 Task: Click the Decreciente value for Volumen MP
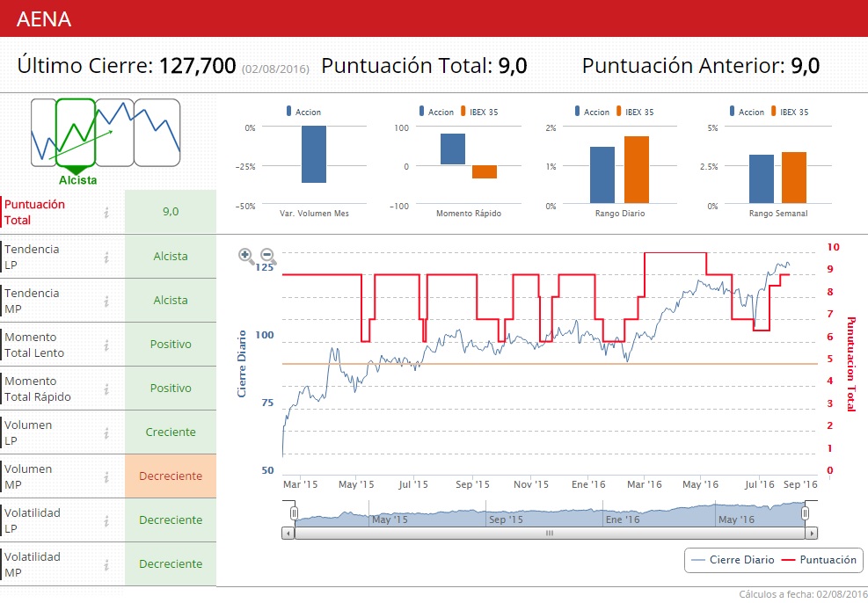[171, 476]
